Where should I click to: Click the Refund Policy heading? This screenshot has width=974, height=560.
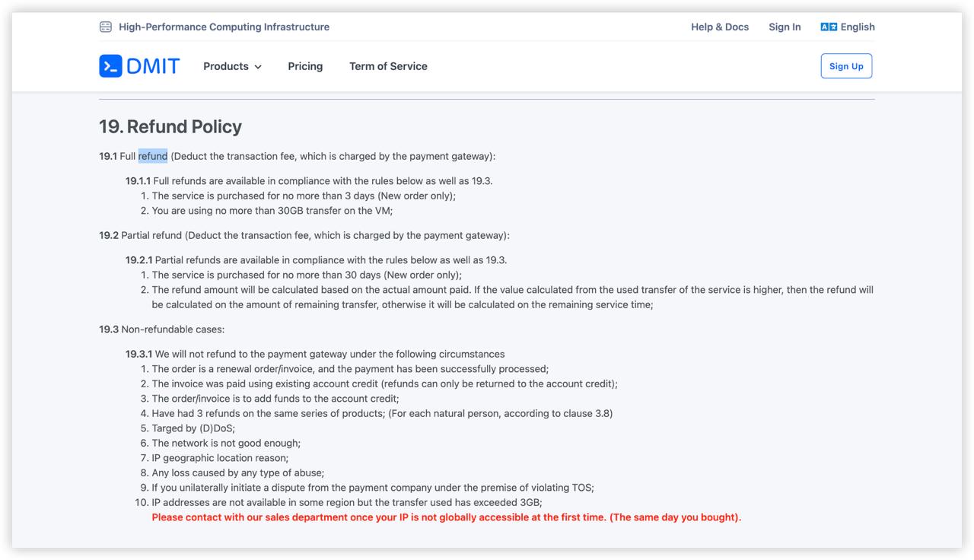[x=170, y=126]
